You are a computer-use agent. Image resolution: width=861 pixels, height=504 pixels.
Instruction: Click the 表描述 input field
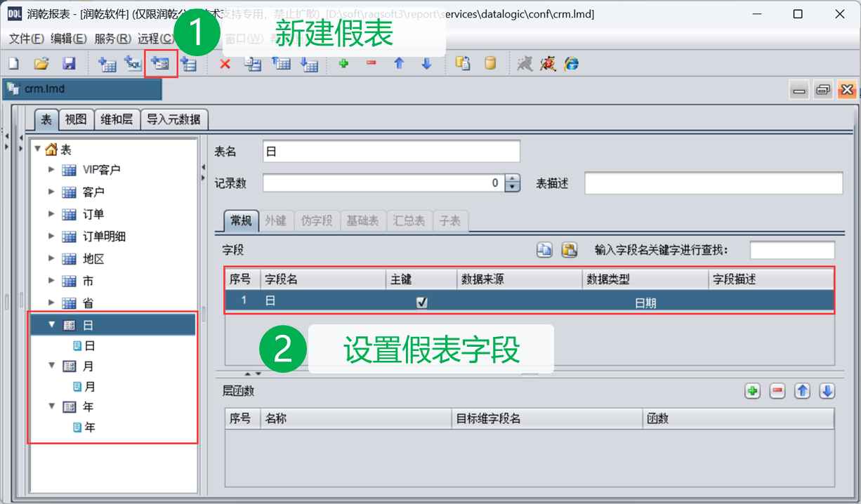point(714,183)
